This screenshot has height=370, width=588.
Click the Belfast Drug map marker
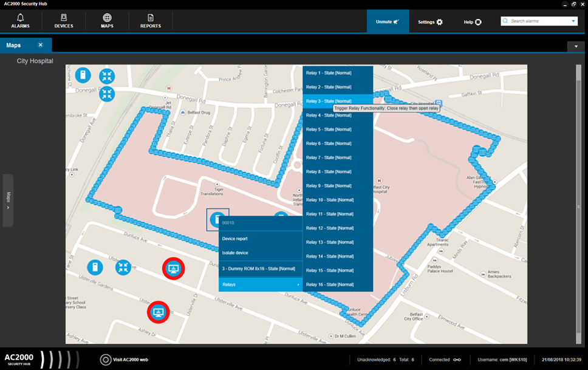tap(183, 112)
